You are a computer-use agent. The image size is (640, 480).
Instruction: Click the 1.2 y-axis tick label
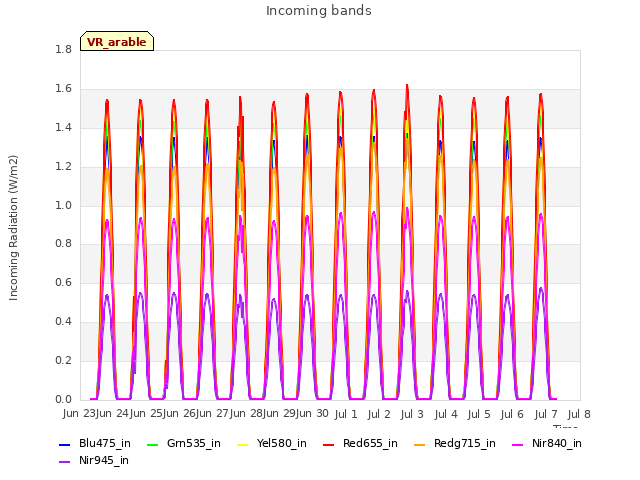coord(63,166)
